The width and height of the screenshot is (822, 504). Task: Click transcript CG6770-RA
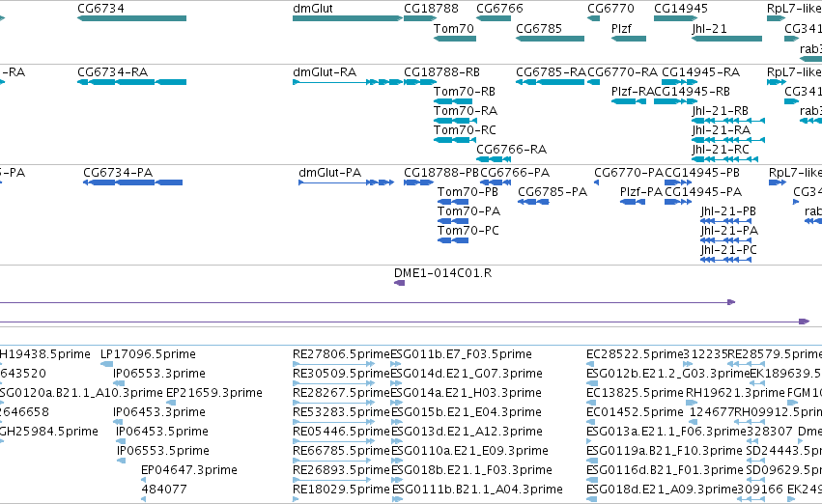point(622,72)
